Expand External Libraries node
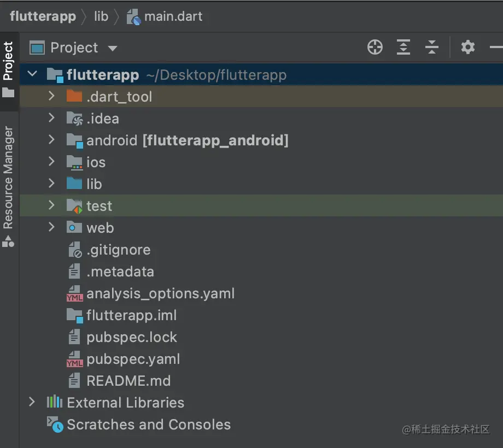Screen dimensions: 503x448 tap(33, 403)
